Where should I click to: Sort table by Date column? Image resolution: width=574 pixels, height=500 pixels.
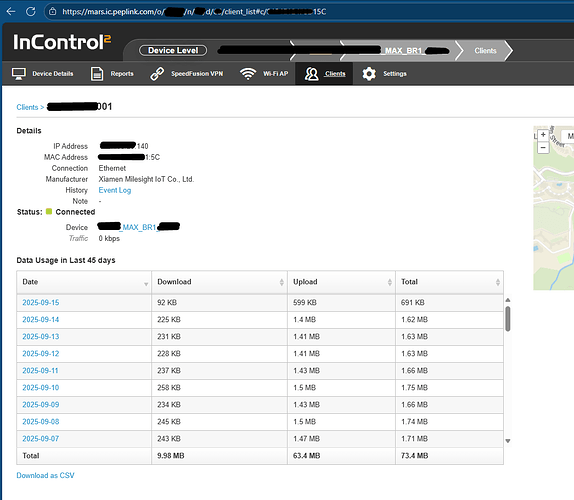pos(84,282)
